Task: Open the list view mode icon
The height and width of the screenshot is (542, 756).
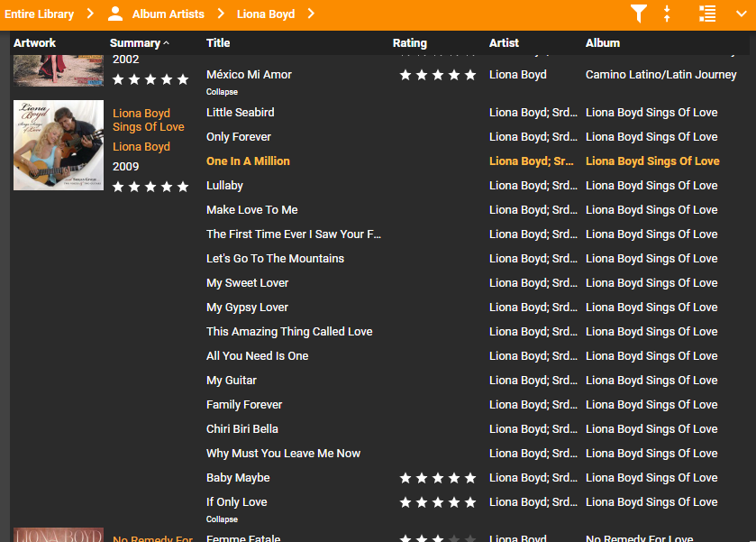Action: [707, 14]
